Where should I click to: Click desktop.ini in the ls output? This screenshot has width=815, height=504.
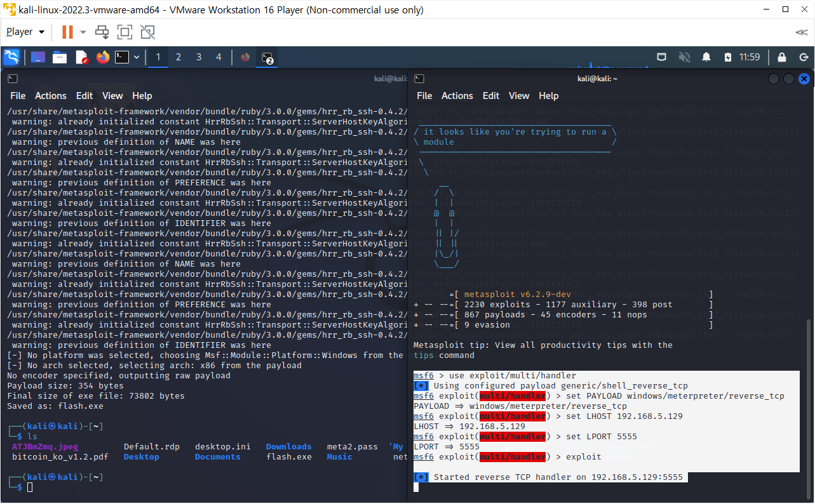(x=223, y=447)
